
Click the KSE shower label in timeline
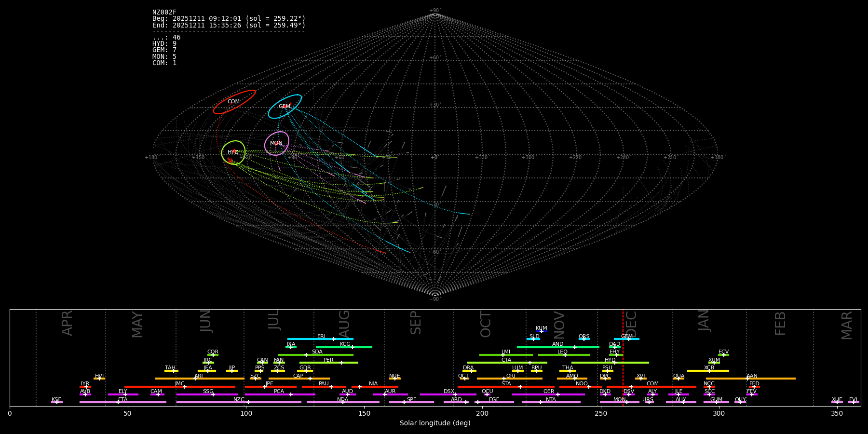pyautogui.click(x=56, y=400)
